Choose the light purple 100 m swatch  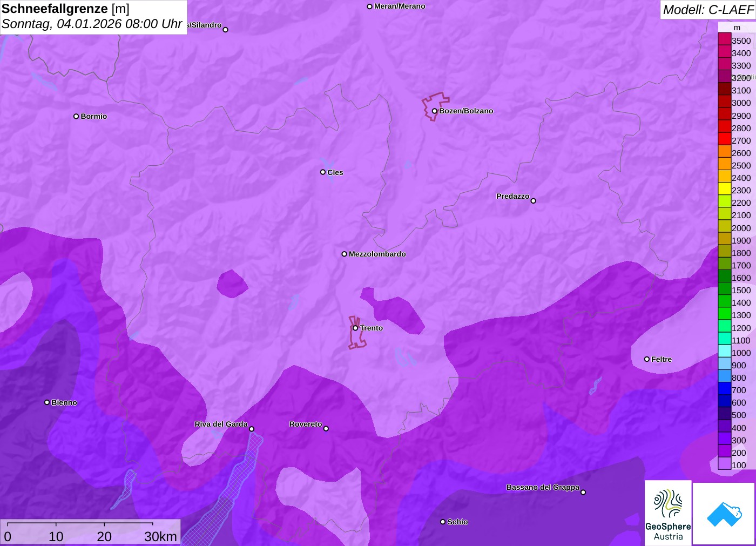[x=725, y=463]
